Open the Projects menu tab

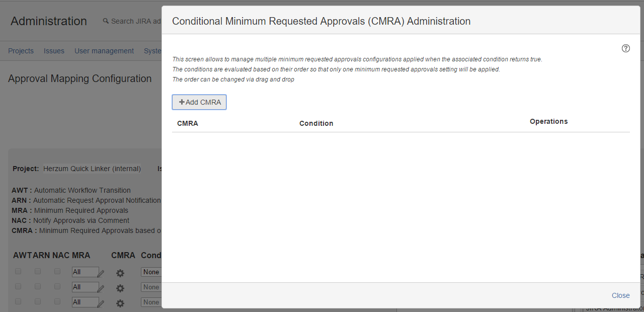[x=21, y=51]
